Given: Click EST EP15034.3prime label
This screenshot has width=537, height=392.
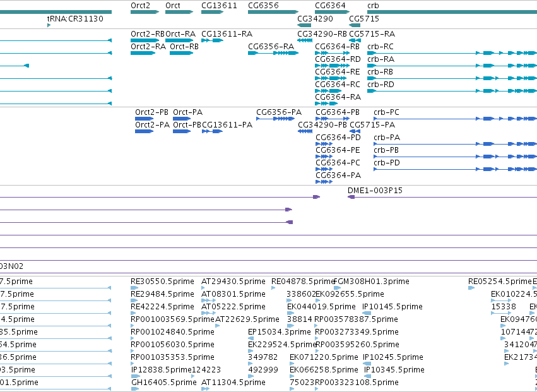Looking at the screenshot, I should (280, 333).
